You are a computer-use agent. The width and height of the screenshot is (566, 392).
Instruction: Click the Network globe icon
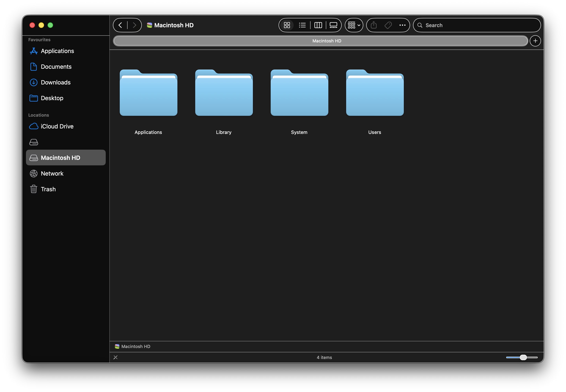[x=33, y=173]
